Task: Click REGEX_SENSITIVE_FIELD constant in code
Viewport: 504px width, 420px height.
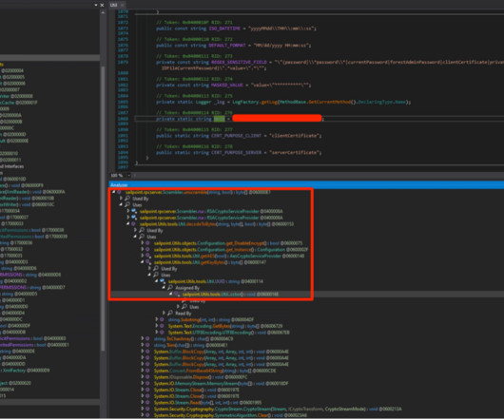Action: (239, 63)
